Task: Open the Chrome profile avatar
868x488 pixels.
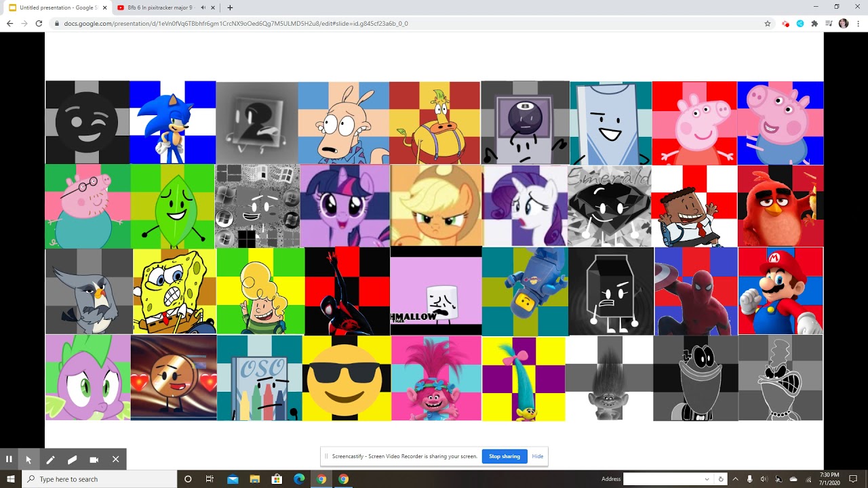Action: (x=844, y=23)
